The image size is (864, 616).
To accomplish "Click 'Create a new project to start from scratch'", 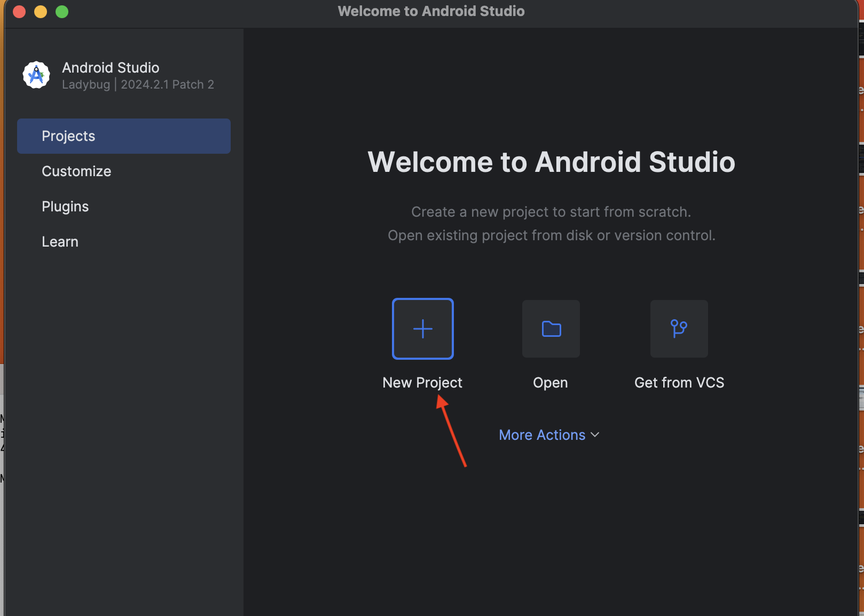I will tap(551, 212).
